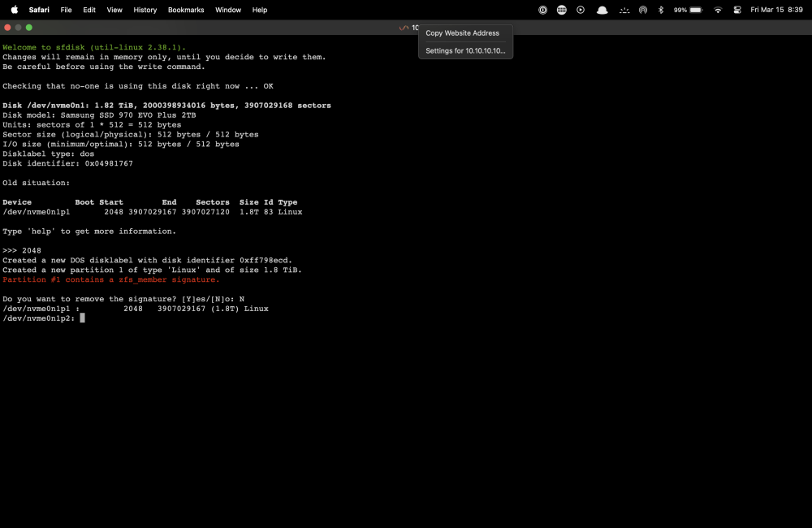Viewport: 812px width, 528px height.
Task: Click 'Checking that no-one is using this disk' line
Action: pyautogui.click(x=138, y=86)
